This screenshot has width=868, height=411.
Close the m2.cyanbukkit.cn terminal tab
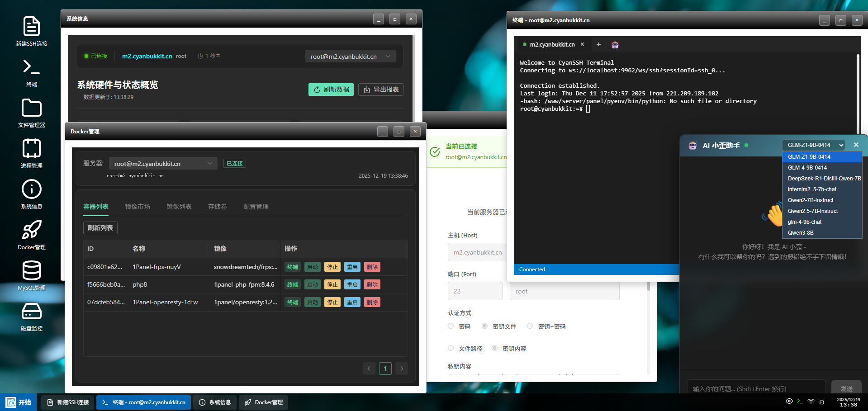click(583, 44)
